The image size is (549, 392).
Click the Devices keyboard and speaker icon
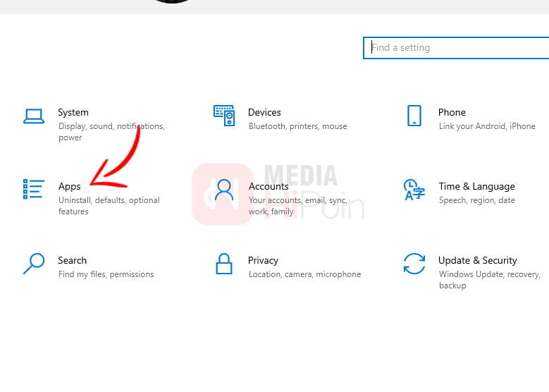coord(224,116)
